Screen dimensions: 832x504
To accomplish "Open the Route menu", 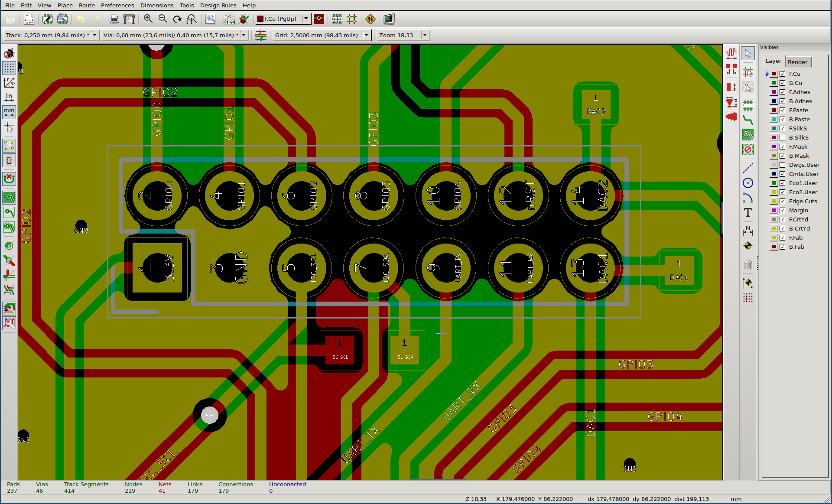I will [x=87, y=5].
